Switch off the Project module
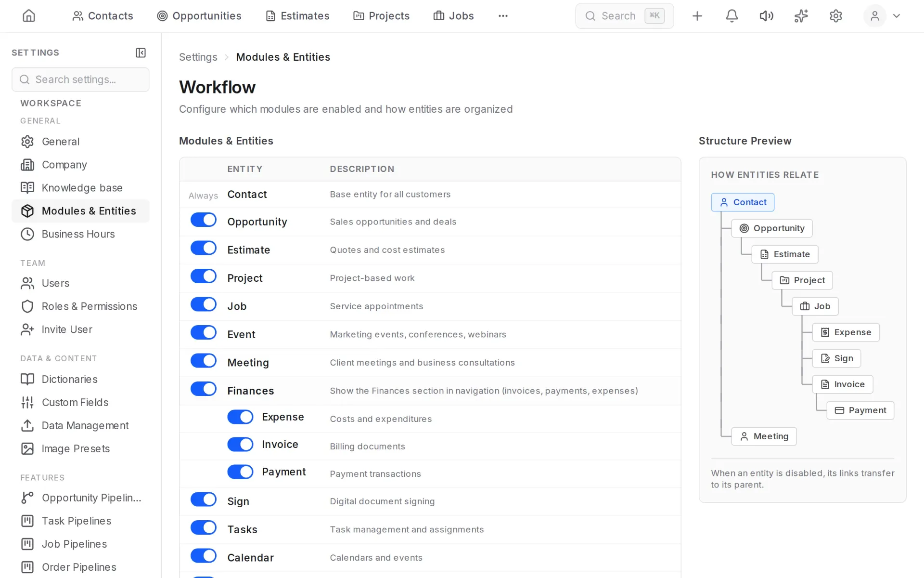The image size is (924, 578). pyautogui.click(x=204, y=276)
